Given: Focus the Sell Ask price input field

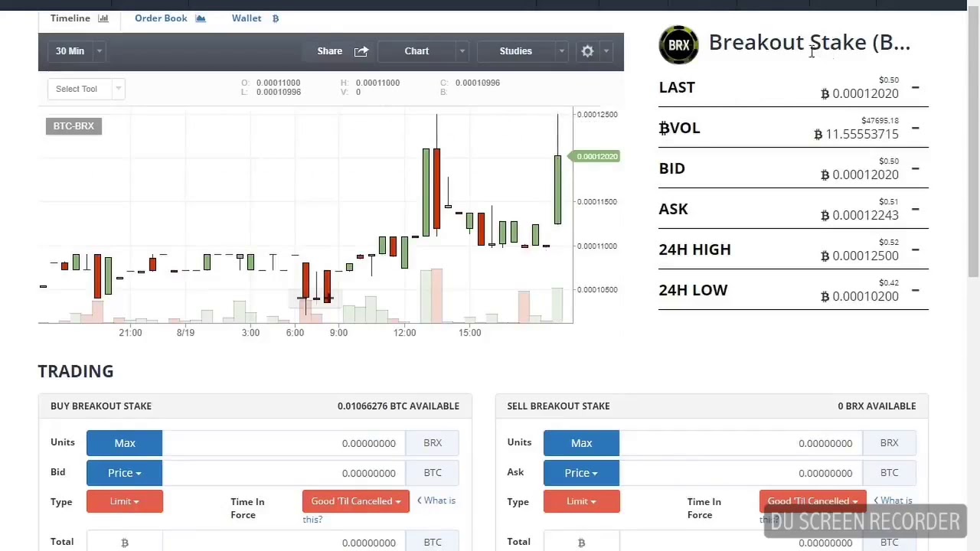Looking at the screenshot, I should pyautogui.click(x=740, y=473).
